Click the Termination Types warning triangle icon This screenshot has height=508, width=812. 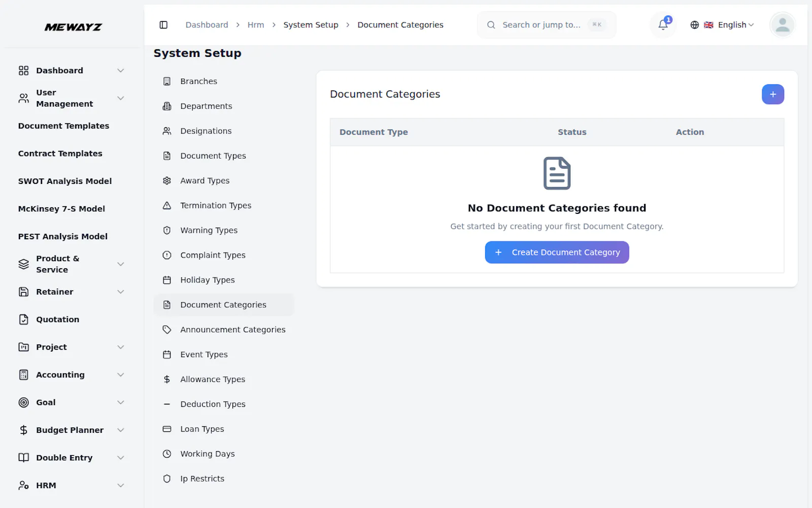point(167,206)
